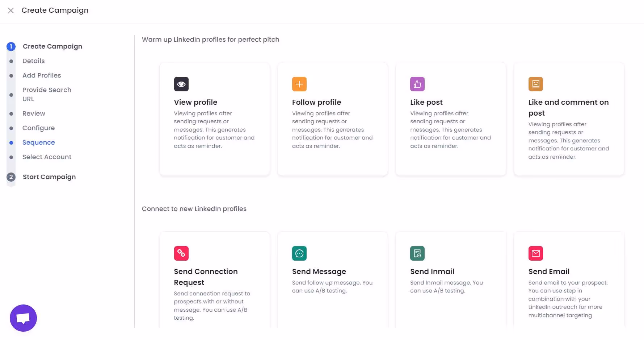Open the Add Profiles step
The height and width of the screenshot is (340, 644).
(x=42, y=75)
